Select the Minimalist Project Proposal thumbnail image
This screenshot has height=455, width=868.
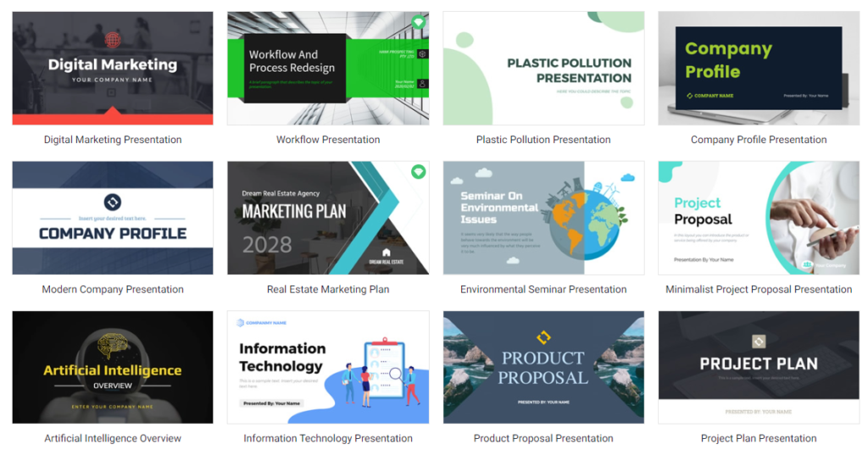759,218
